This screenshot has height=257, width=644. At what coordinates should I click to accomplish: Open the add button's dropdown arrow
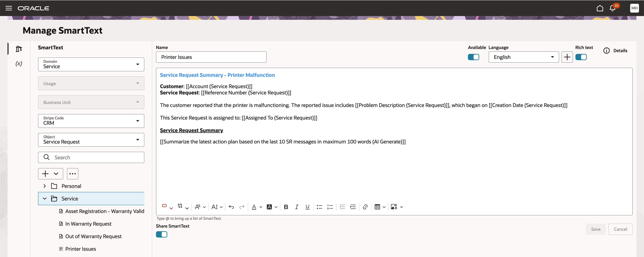coord(56,174)
